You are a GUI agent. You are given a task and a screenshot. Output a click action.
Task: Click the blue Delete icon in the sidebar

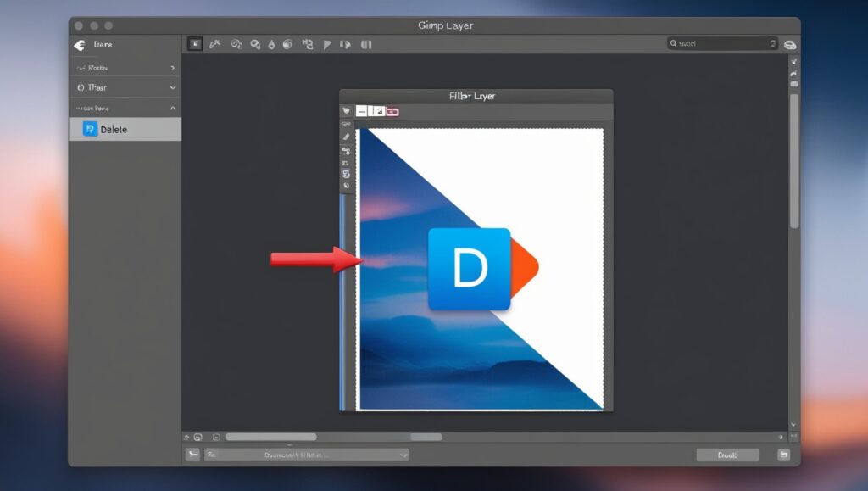click(90, 129)
